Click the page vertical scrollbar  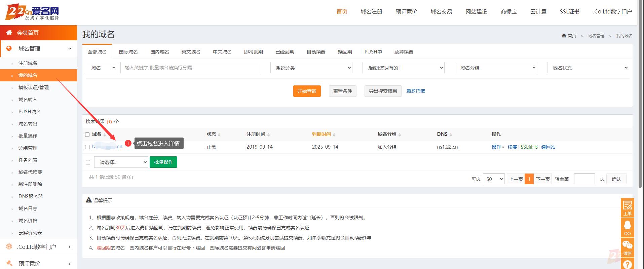pos(640,101)
